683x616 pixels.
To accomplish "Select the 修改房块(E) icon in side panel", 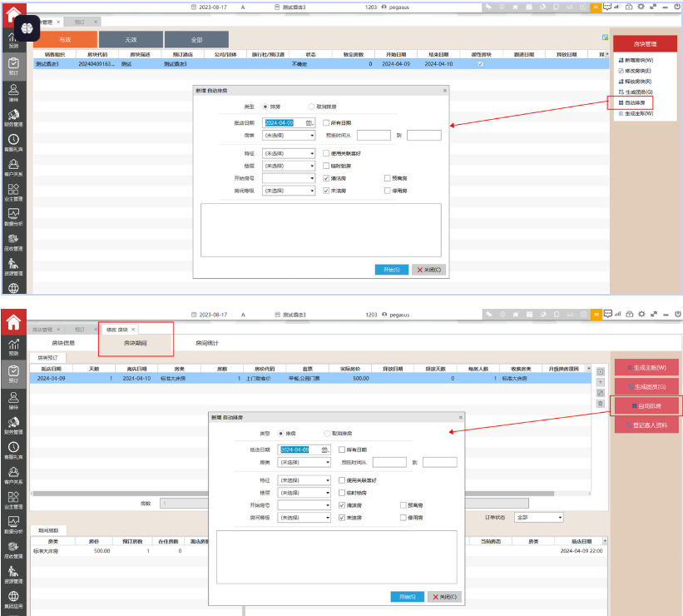I will (x=621, y=71).
